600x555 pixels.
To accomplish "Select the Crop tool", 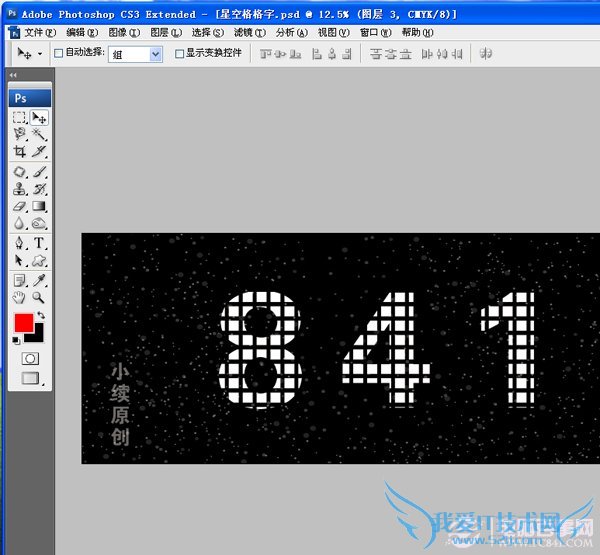I will [19, 151].
